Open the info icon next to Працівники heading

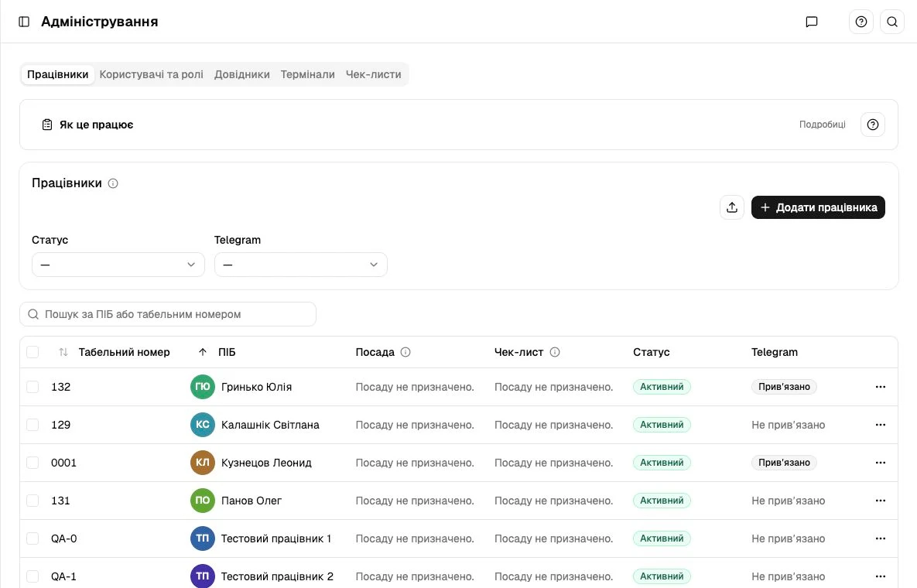[113, 183]
